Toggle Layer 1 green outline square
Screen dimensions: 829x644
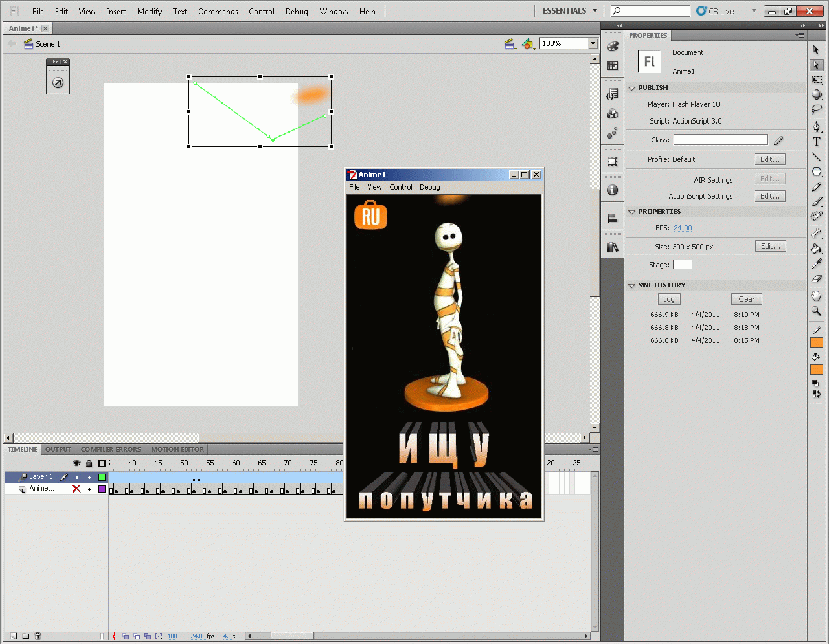tap(102, 477)
